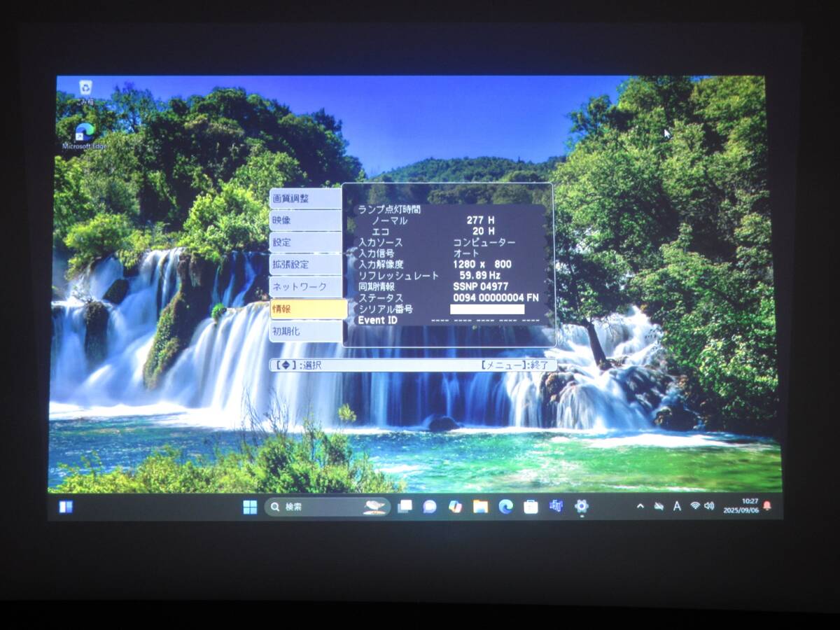840x630 pixels.
Task: Click the crossed-out cloud tray icon
Action: pyautogui.click(x=659, y=505)
